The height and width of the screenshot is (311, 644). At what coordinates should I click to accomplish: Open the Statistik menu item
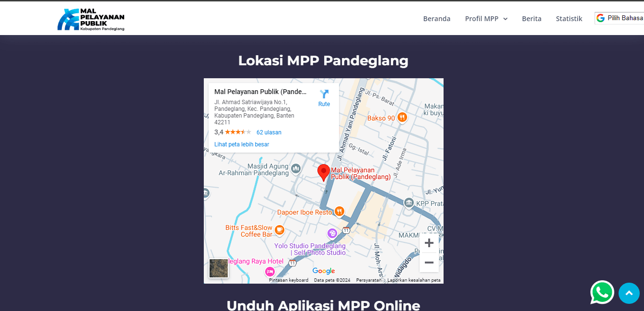569,19
